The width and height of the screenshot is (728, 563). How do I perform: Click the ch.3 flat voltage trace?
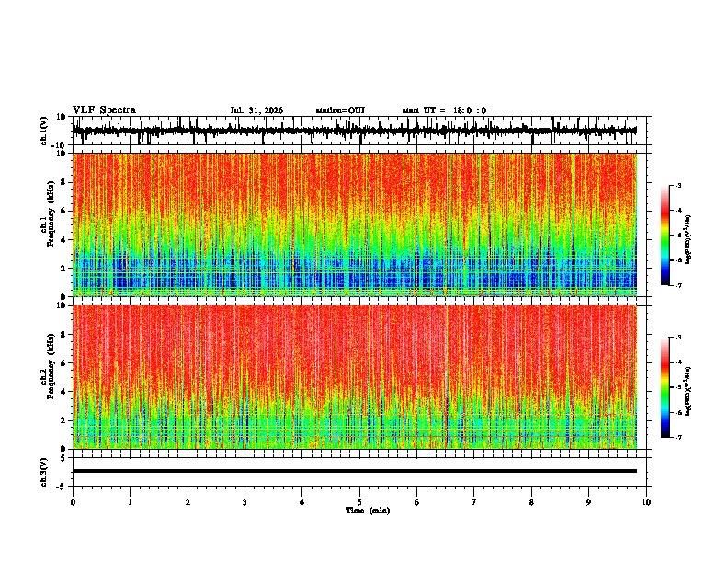point(355,471)
